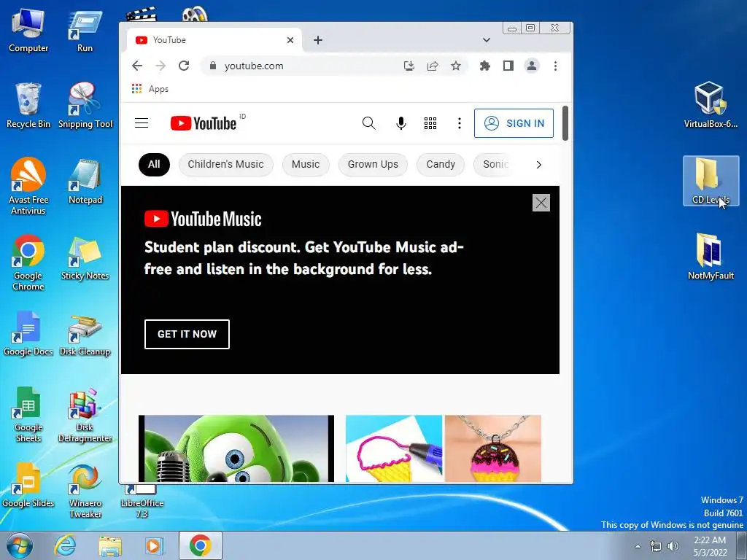The height and width of the screenshot is (560, 747).
Task: Select the Grown Ups chip
Action: click(x=373, y=165)
